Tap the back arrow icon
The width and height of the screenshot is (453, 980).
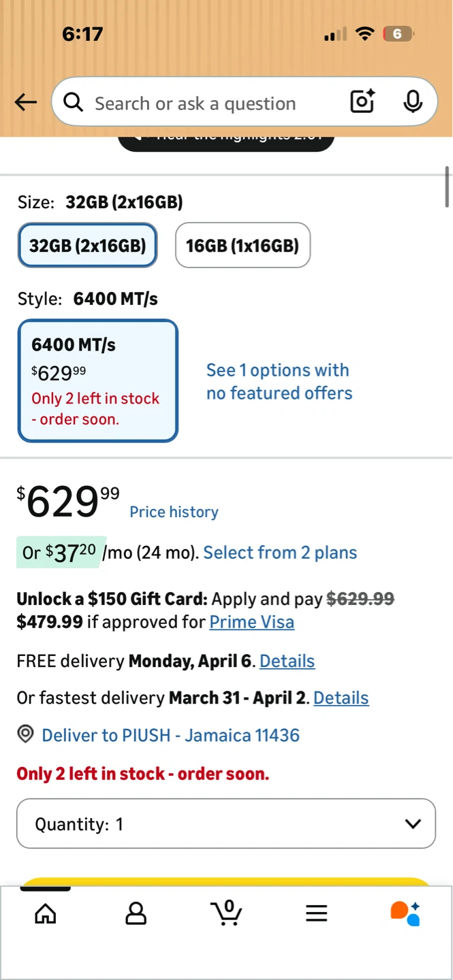pyautogui.click(x=26, y=103)
